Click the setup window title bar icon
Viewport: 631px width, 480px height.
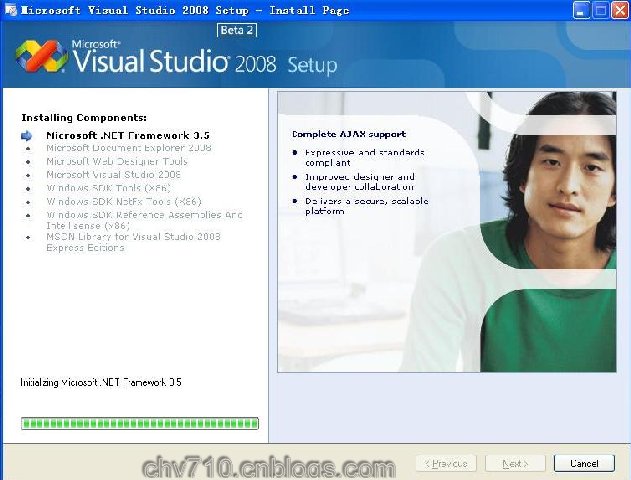point(10,10)
